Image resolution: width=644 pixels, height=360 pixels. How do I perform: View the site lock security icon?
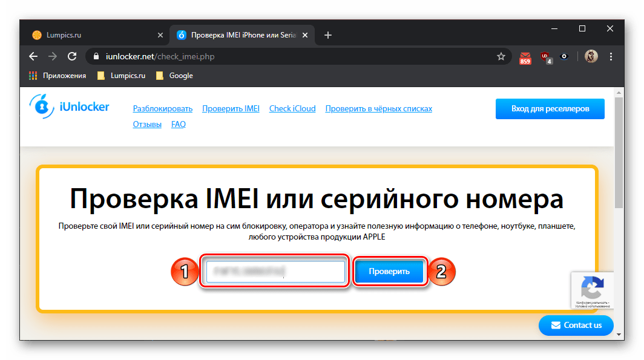(x=96, y=57)
